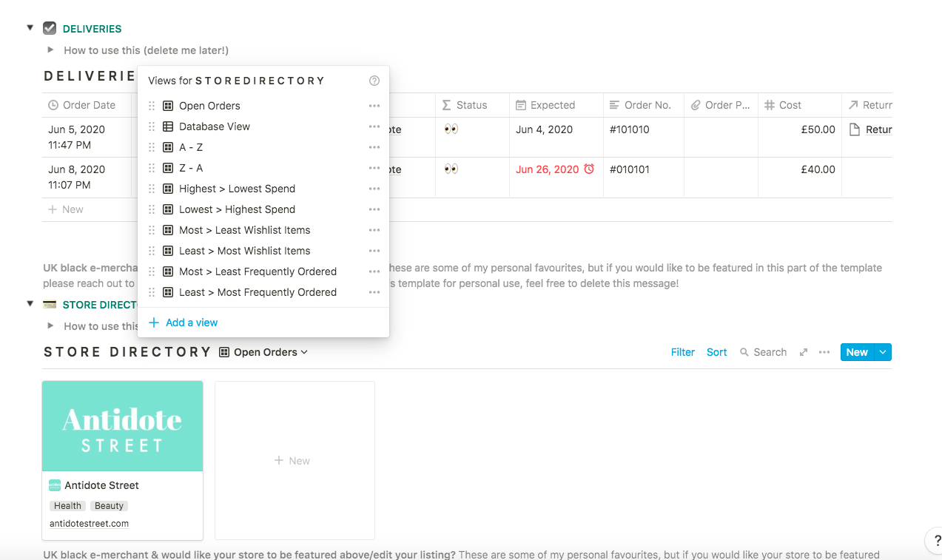Screen dimensions: 942x560
Task: Click the Beauty tag on Antidote Street
Action: click(109, 506)
